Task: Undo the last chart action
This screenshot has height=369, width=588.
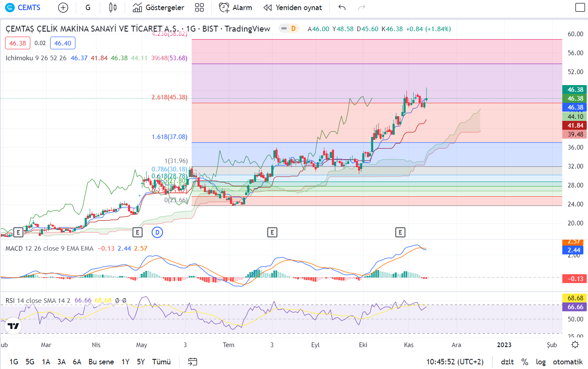Action: click(342, 8)
